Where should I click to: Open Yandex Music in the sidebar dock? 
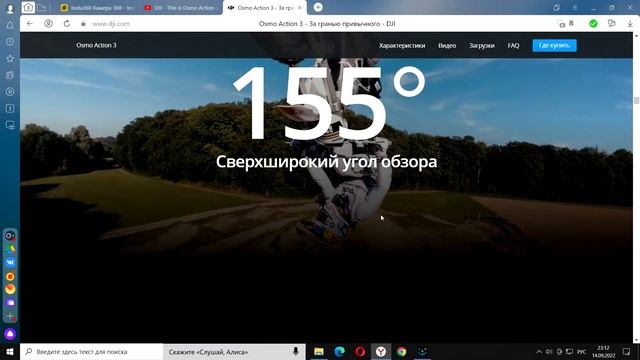pyautogui.click(x=10, y=276)
